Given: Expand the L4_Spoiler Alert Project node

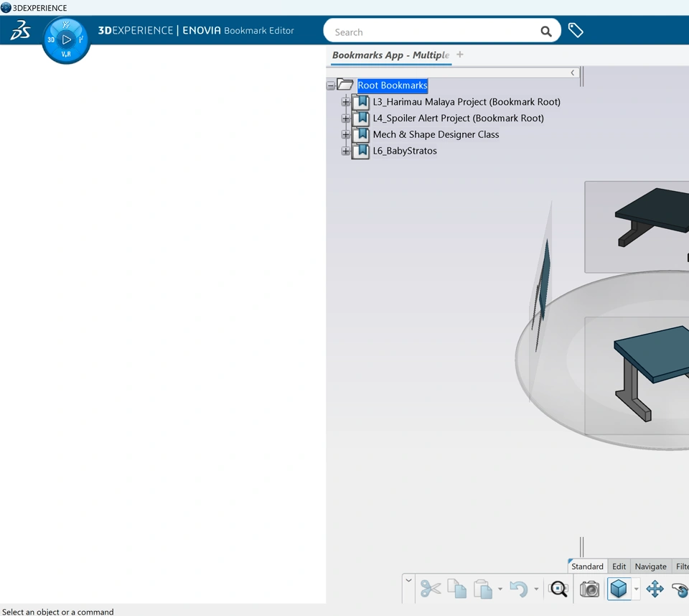Looking at the screenshot, I should tap(346, 118).
